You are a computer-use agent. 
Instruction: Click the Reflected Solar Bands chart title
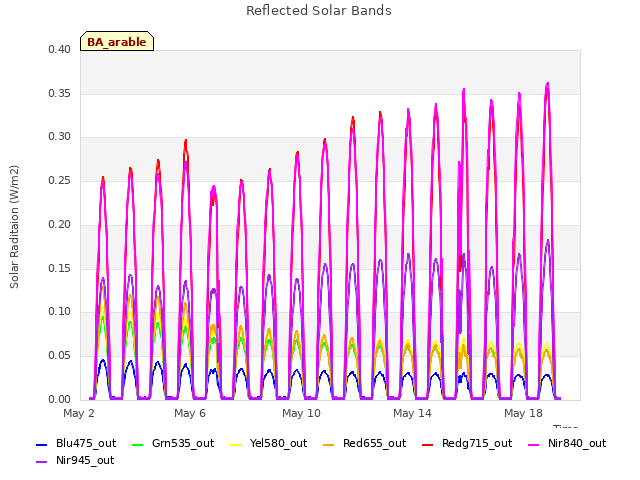click(319, 11)
